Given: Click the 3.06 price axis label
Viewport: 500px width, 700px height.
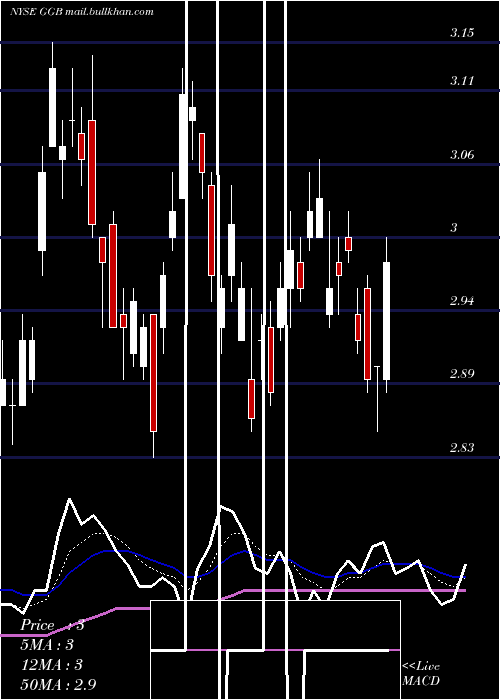Looking at the screenshot, I should 462,155.
